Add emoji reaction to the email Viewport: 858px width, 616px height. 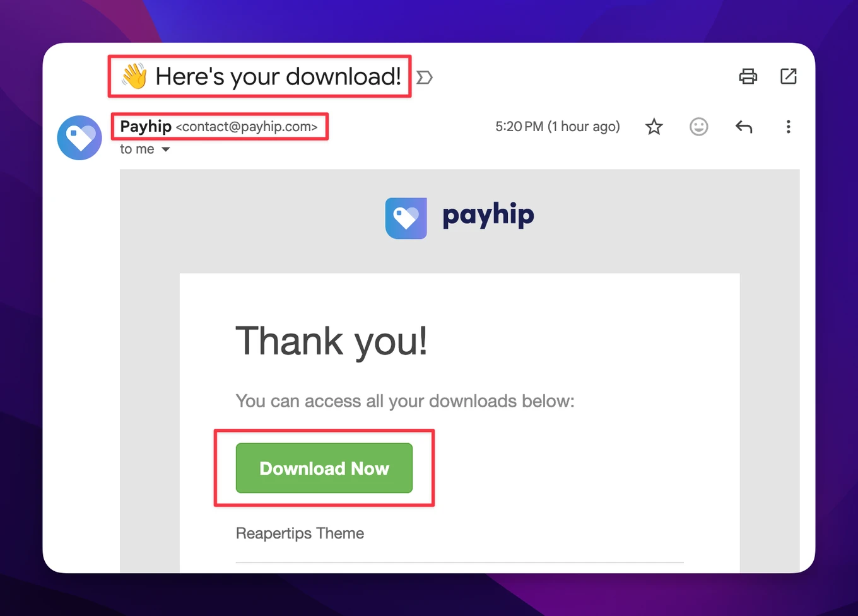click(698, 127)
